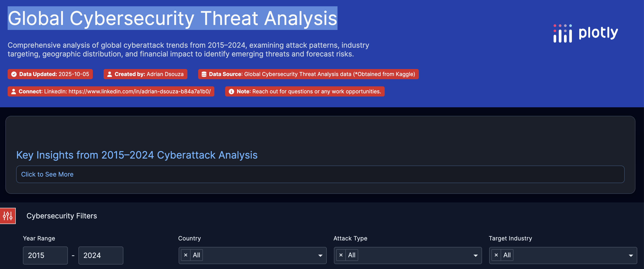Open the Target Industry dropdown arrow

pos(631,256)
